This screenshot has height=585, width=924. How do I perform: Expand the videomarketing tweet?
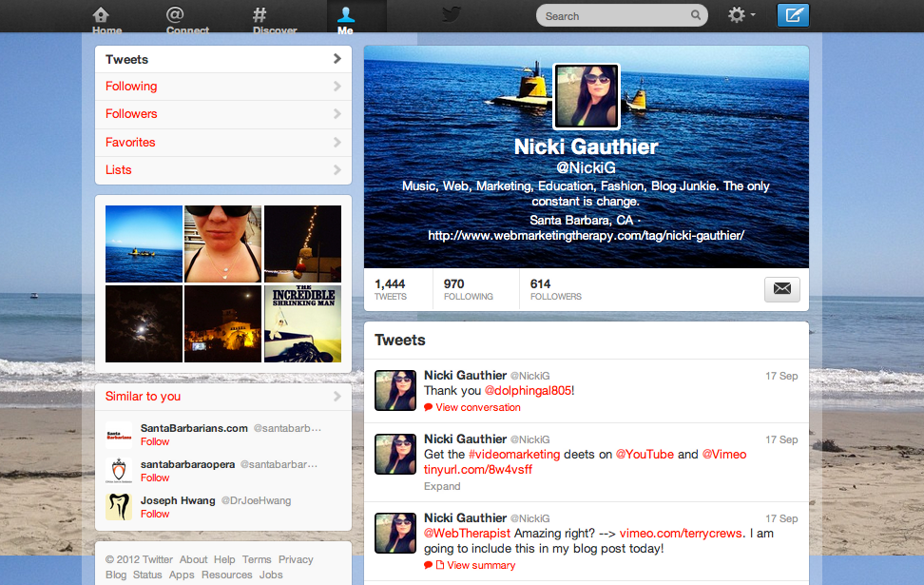(x=442, y=486)
